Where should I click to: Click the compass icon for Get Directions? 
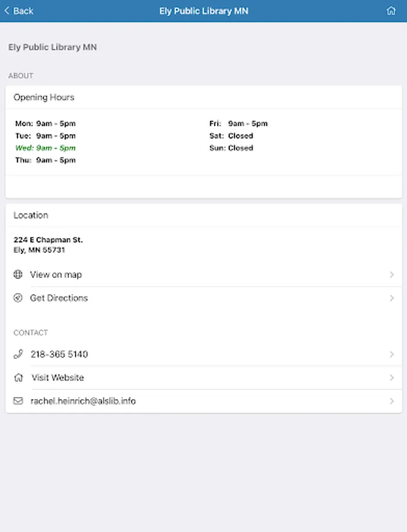18,298
